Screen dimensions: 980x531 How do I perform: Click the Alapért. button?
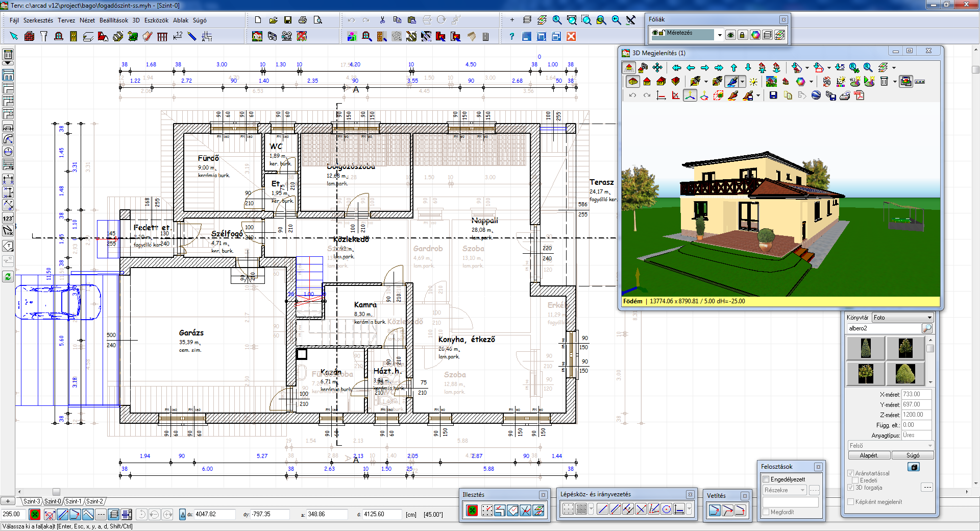pyautogui.click(x=869, y=455)
